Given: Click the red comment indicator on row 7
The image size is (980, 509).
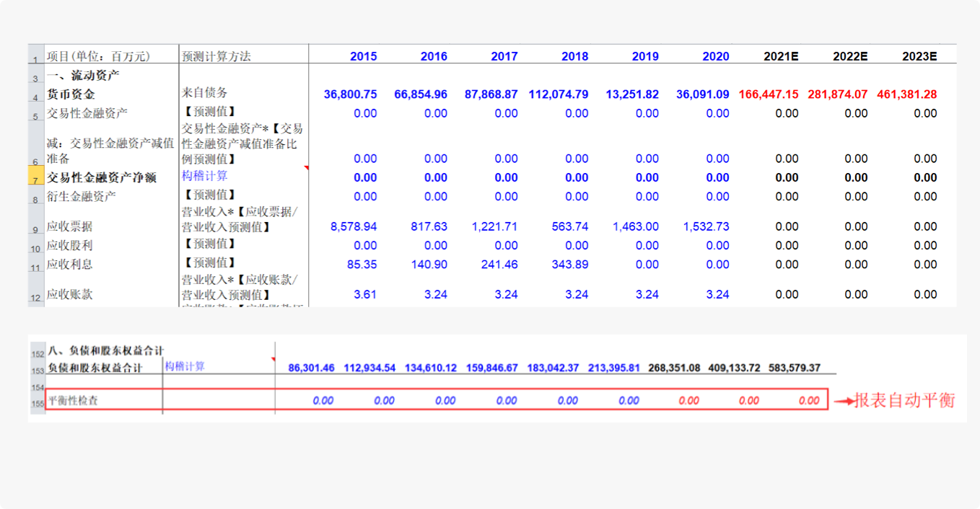Looking at the screenshot, I should point(306,169).
